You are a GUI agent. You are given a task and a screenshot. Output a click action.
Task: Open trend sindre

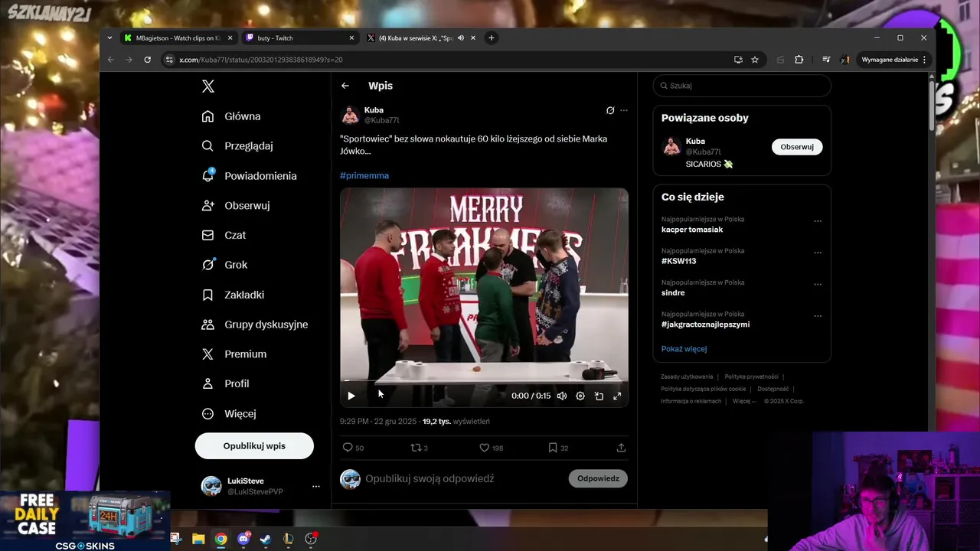673,293
